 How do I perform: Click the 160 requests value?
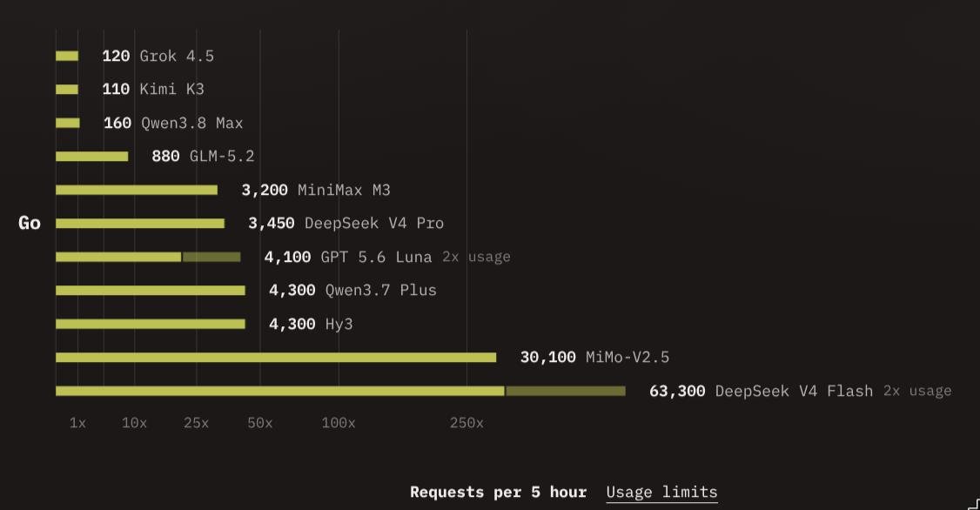117,123
